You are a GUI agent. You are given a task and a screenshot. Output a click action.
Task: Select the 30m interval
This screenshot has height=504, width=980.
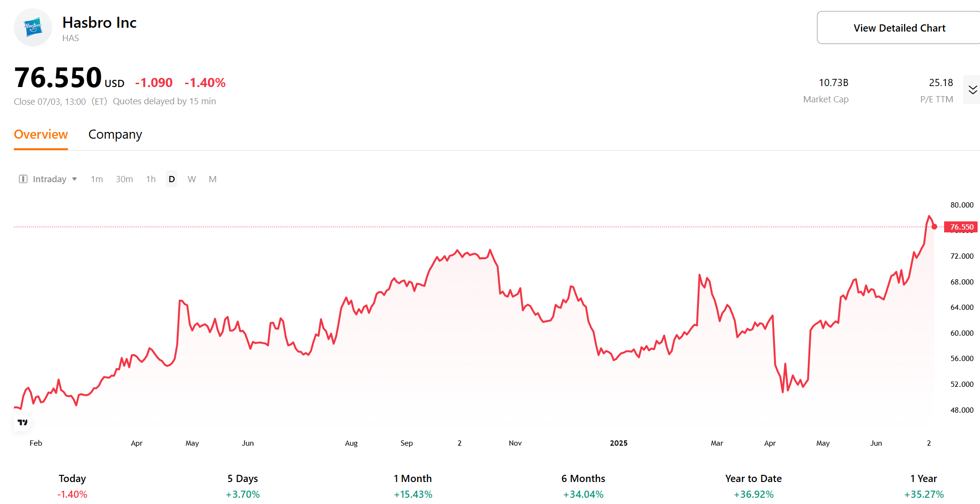[124, 179]
